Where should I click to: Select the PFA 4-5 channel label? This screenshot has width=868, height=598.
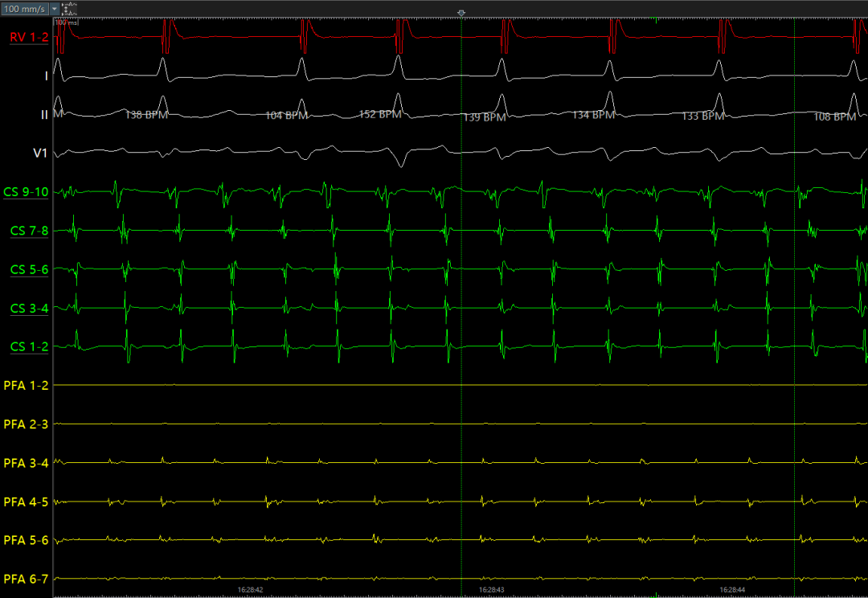click(x=26, y=502)
